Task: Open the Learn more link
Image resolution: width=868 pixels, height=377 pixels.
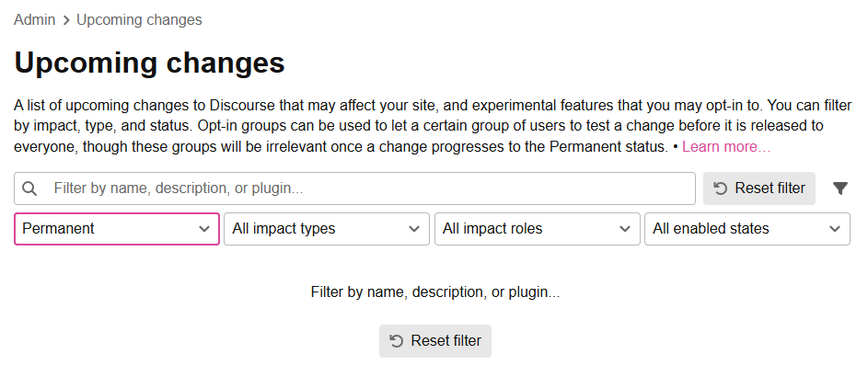Action: pos(726,147)
